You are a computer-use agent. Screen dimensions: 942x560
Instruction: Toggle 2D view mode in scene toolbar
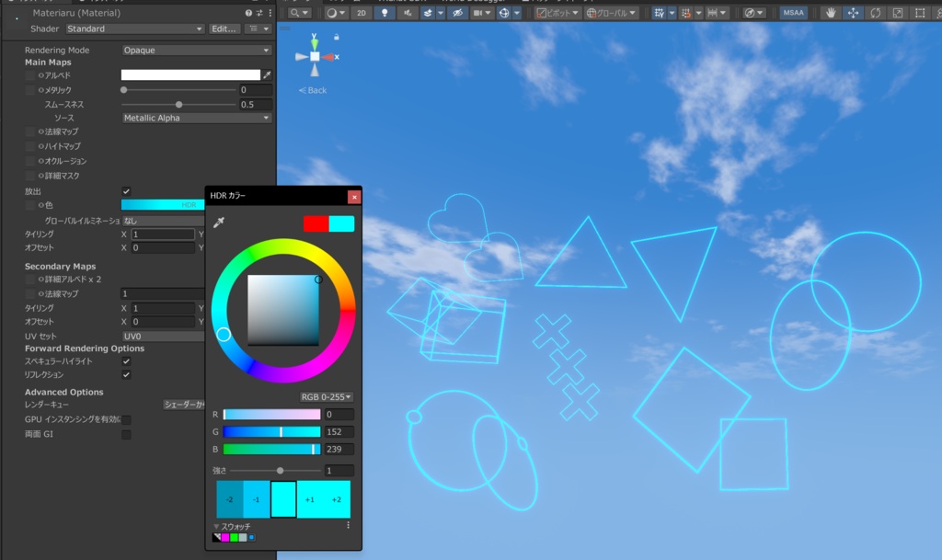(x=361, y=13)
